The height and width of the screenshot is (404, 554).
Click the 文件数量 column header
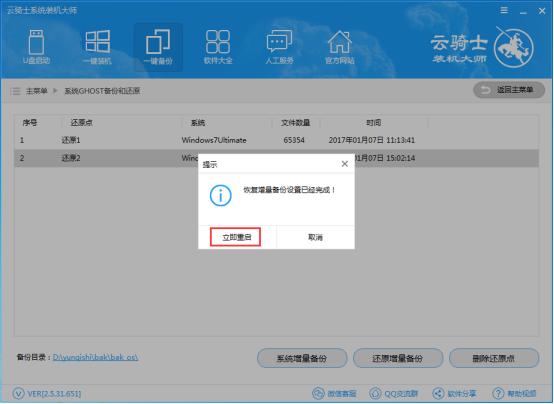pyautogui.click(x=295, y=123)
